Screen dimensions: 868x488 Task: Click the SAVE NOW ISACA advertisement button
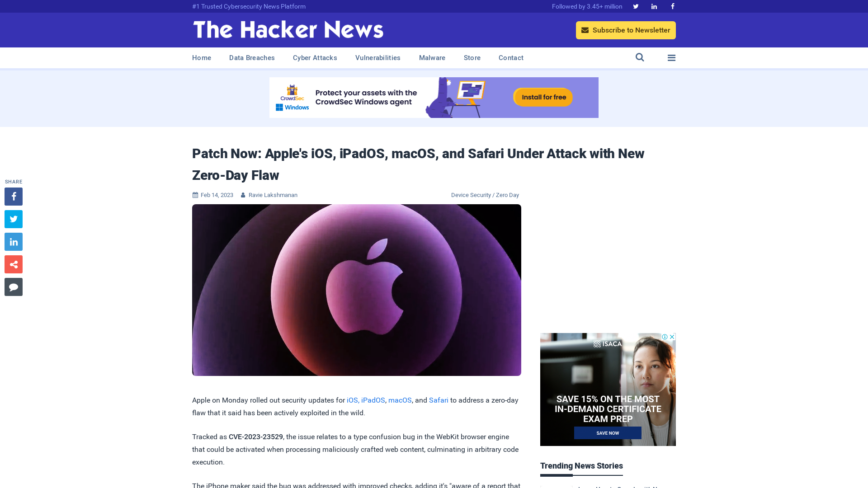tap(608, 433)
